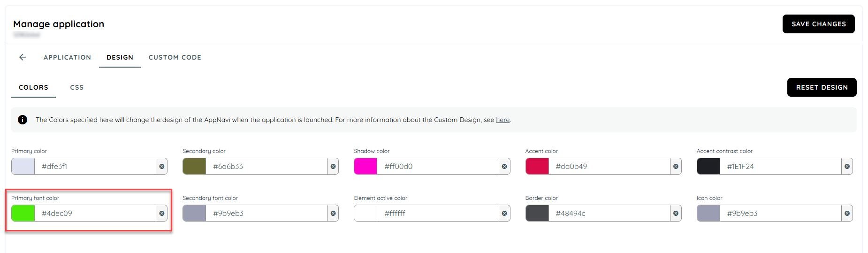The width and height of the screenshot is (868, 253).
Task: Open the Application tab
Action: 67,57
